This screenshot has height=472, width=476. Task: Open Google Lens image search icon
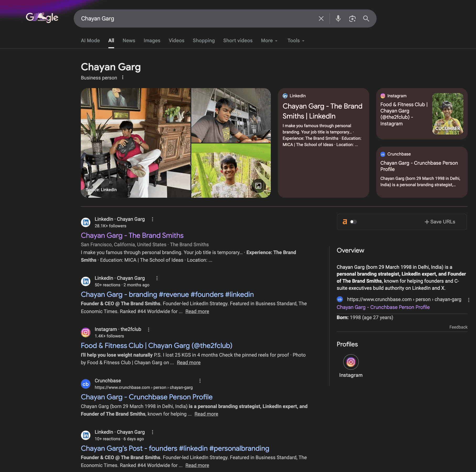click(x=352, y=19)
